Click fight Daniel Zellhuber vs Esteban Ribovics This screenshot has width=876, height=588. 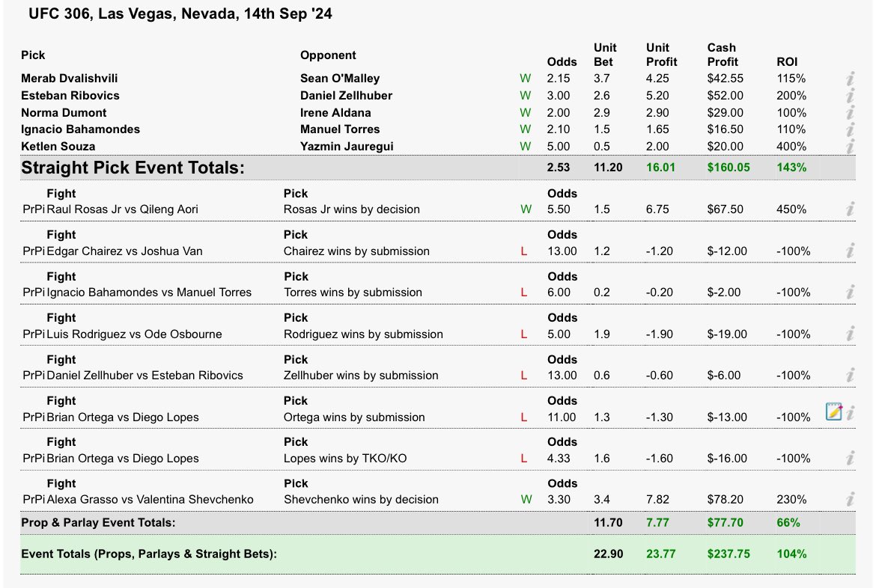(145, 376)
